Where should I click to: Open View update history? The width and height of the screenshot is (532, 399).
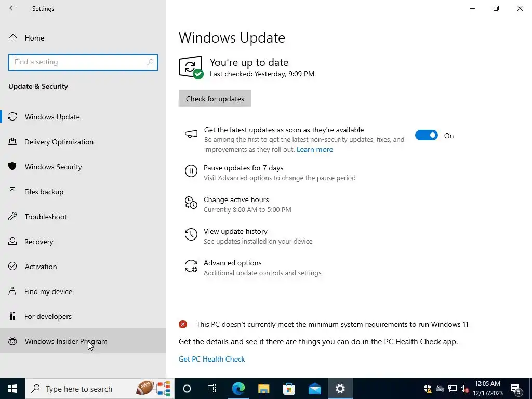[235, 231]
